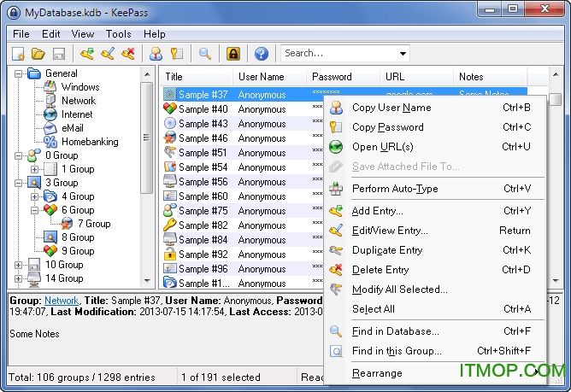
Task: Expand the 4 Group tree node
Action: 34,196
